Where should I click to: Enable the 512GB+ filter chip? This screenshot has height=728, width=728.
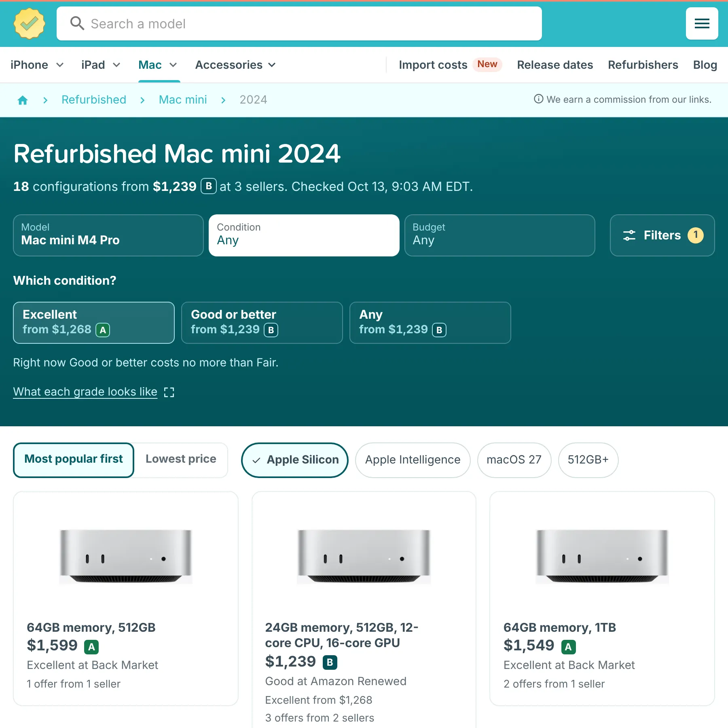[588, 460]
